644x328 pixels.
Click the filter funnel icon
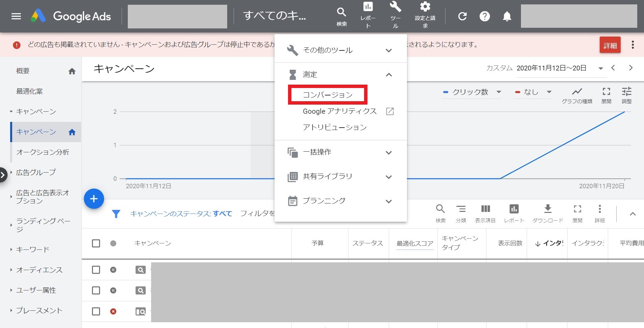(x=116, y=214)
